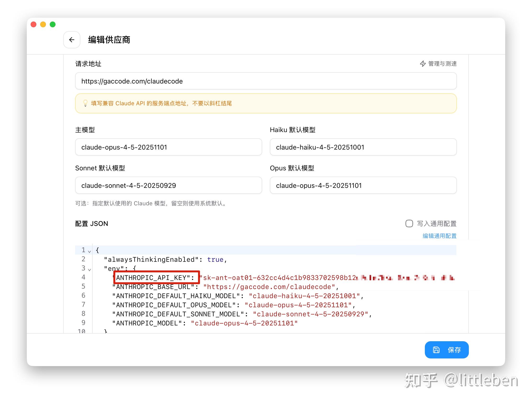
Task: Click the green fullscreen window button
Action: tap(53, 24)
